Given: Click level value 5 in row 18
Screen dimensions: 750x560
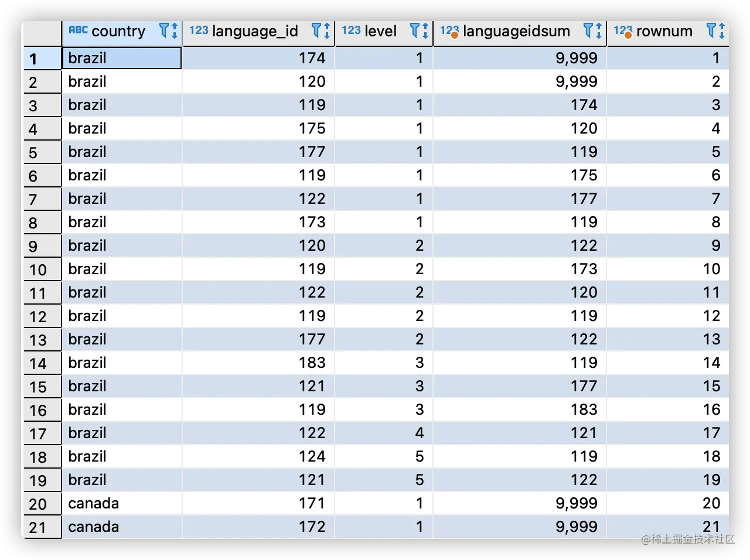Looking at the screenshot, I should [x=384, y=456].
